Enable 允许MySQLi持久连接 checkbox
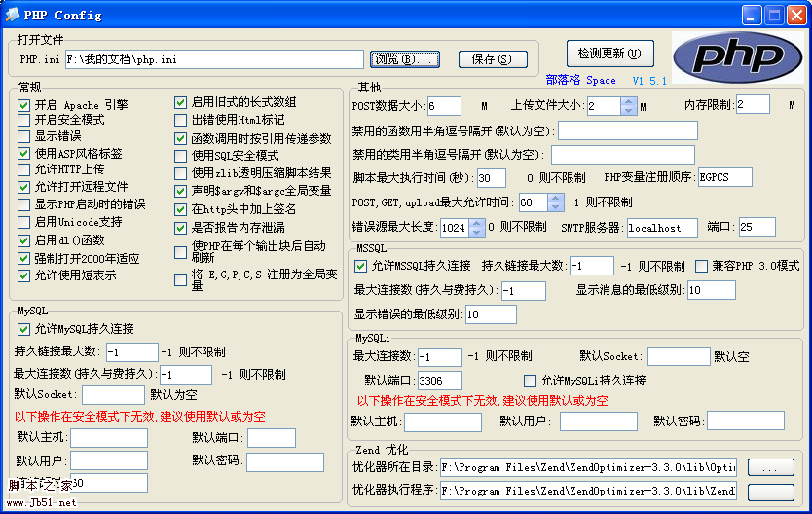 pos(530,381)
